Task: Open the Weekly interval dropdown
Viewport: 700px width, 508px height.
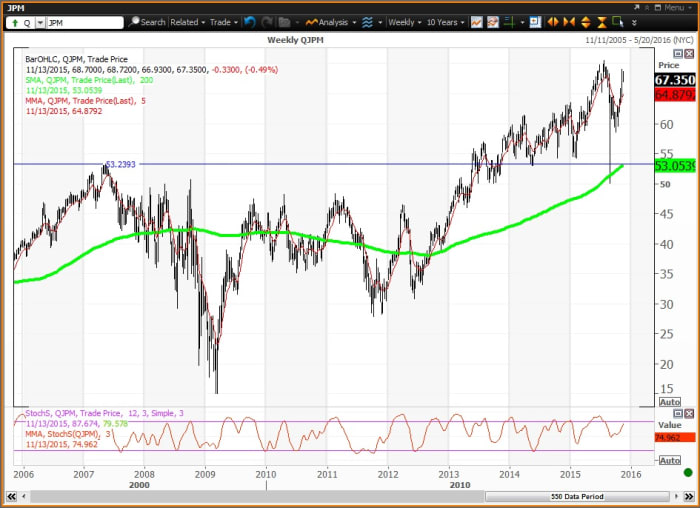Action: [404, 22]
